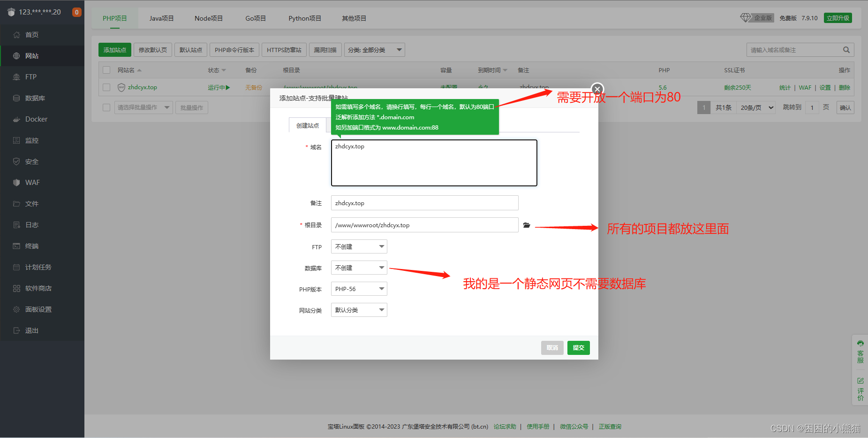Click the orange notification badge 0

click(77, 12)
